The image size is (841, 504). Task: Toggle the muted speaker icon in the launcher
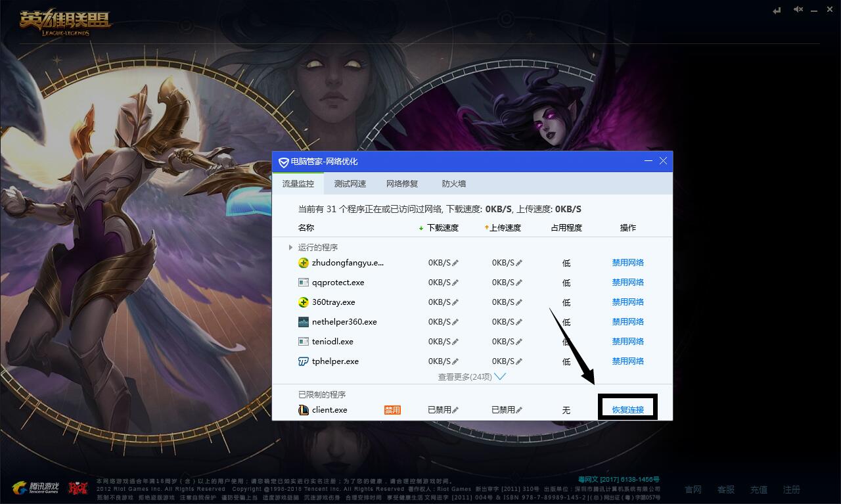click(x=798, y=10)
